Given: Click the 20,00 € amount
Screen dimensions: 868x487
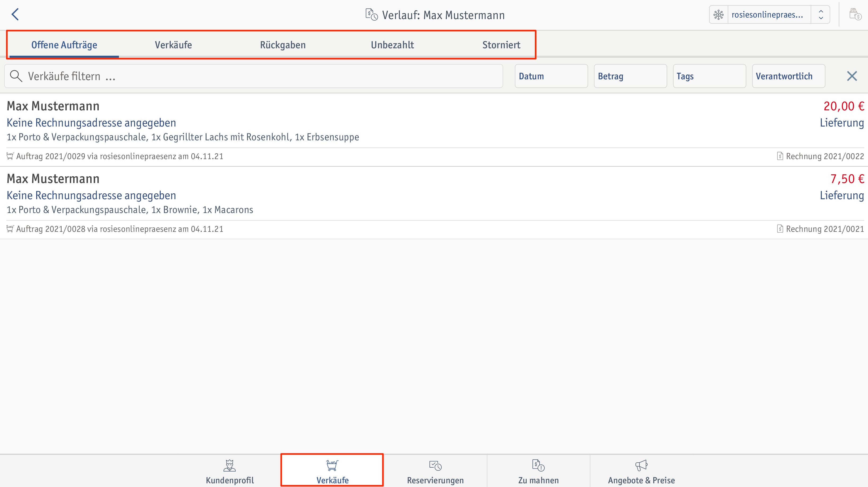Looking at the screenshot, I should [x=844, y=106].
